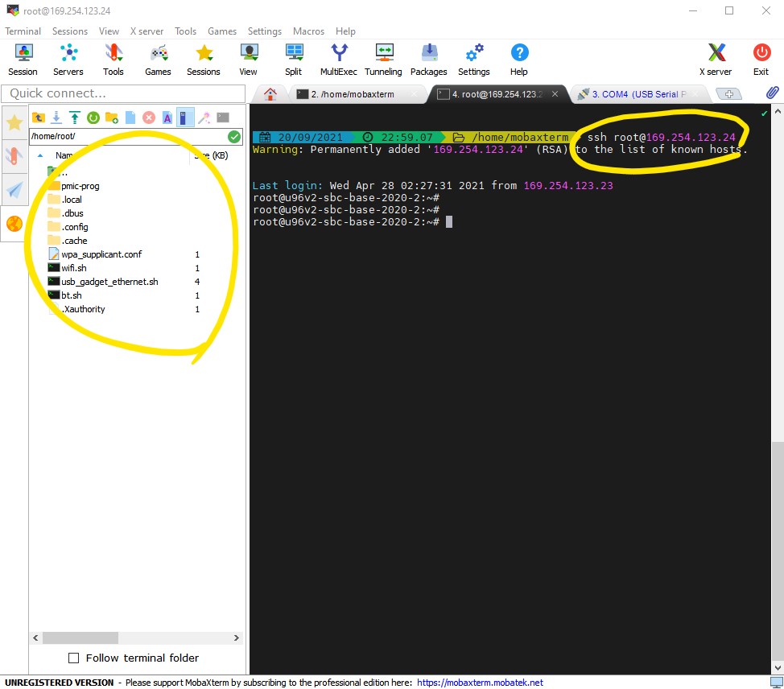Switch to the home tab
The width and height of the screenshot is (784, 689).
270,94
